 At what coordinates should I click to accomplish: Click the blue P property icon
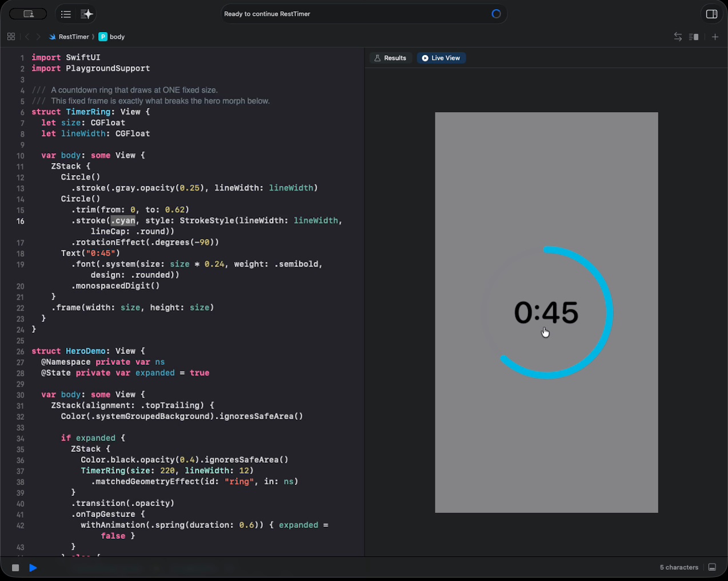(x=103, y=37)
